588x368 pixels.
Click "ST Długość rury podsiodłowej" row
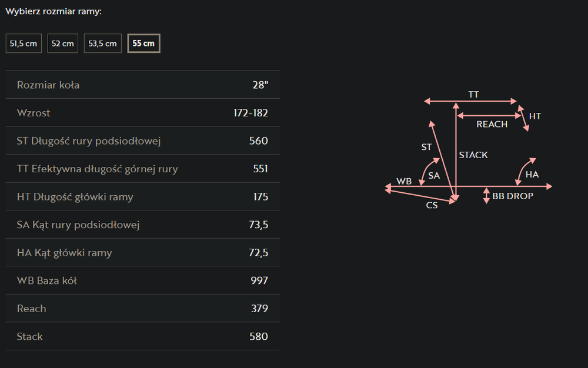(x=142, y=140)
